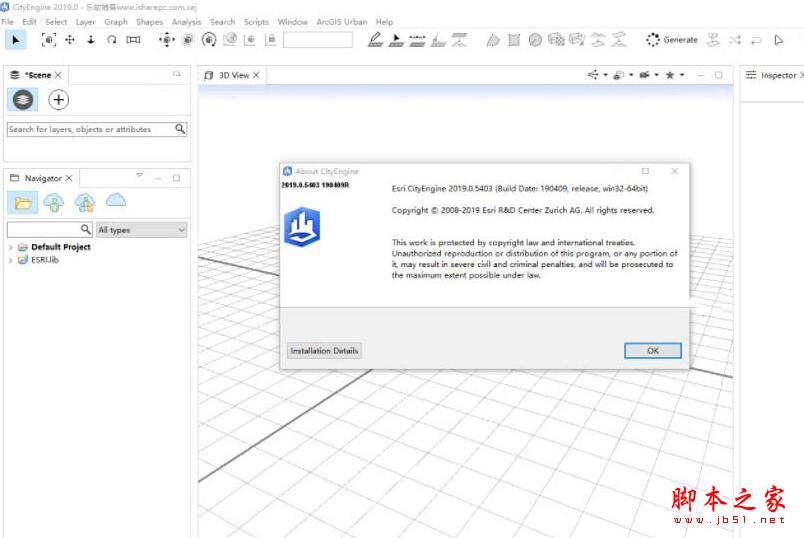Pick the Tumble rotate tool

(111, 40)
